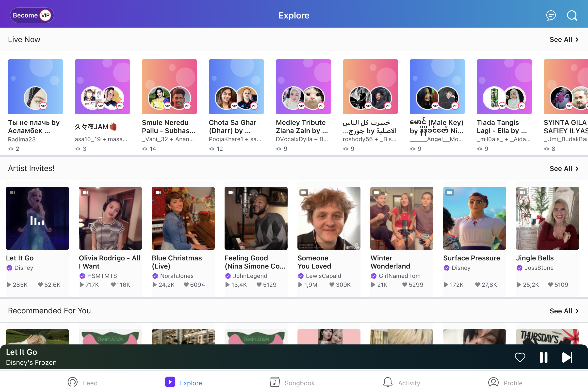Open Blue Christmas (Live) invite
588x391 pixels.
[x=183, y=218]
